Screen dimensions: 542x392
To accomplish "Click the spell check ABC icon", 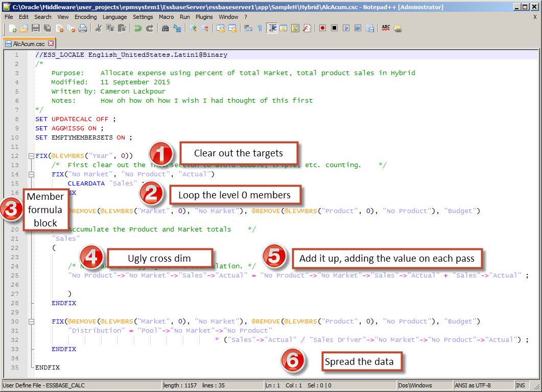I will [386, 28].
